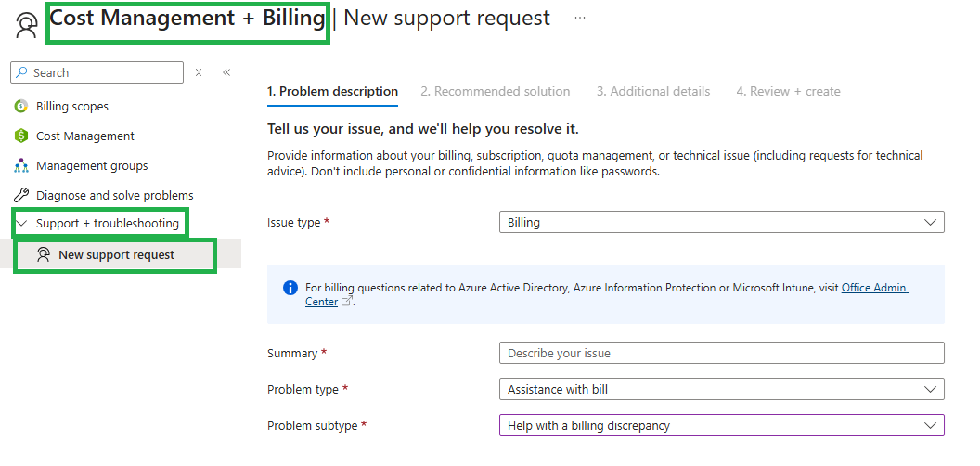Click the headset icon next to New support request
This screenshot has width=980, height=466.
43,254
